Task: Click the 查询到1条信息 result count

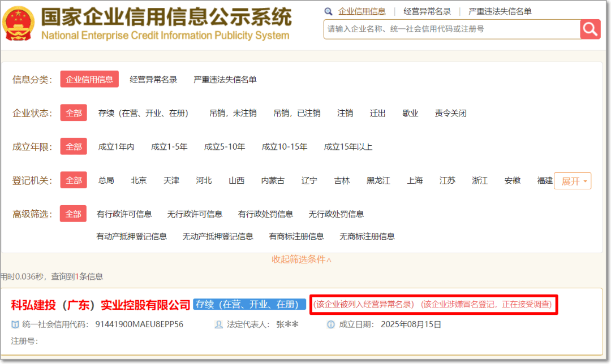Action: coord(77,277)
